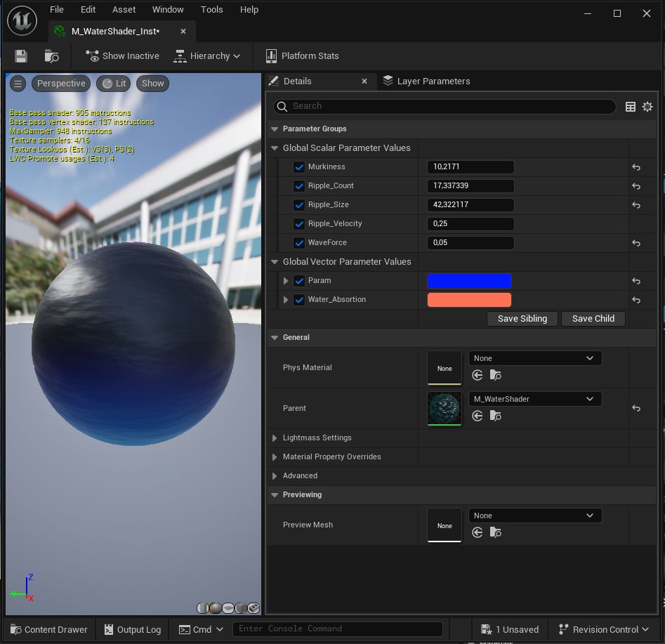Browse to Phys Material asset icon
Screen dimensions: 665x644
[x=496, y=375]
